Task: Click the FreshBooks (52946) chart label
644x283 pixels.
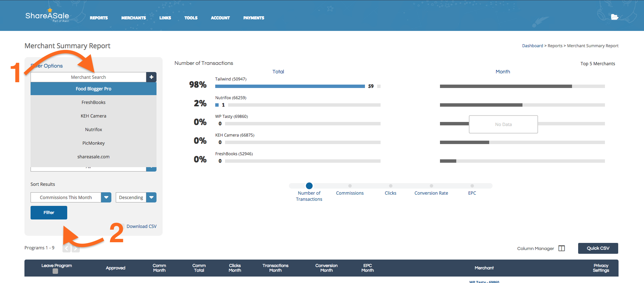Action: tap(234, 154)
